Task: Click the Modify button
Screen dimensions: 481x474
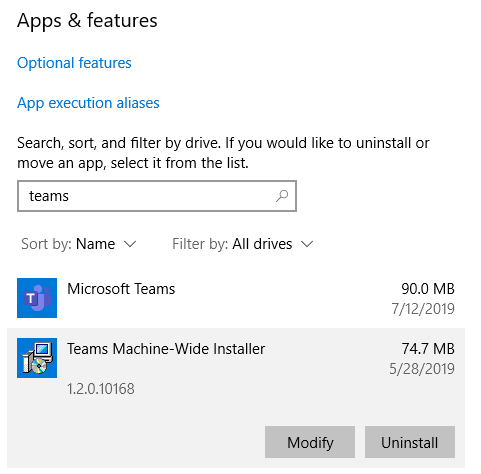Action: (x=310, y=442)
